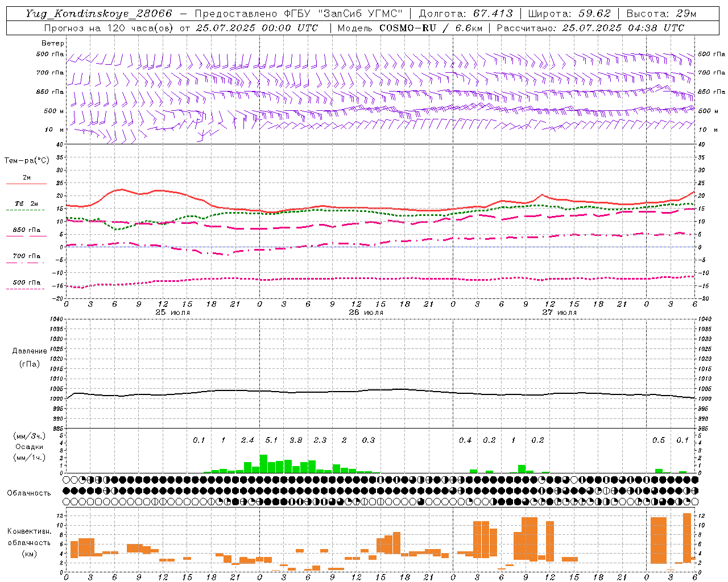
Task: Click the Конвективн. облачность (км) label
Action: (29, 542)
